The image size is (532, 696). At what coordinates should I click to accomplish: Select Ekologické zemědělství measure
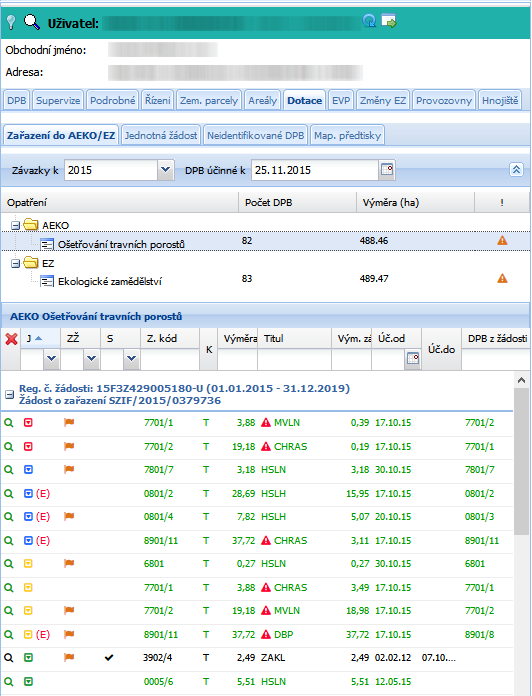[110, 281]
